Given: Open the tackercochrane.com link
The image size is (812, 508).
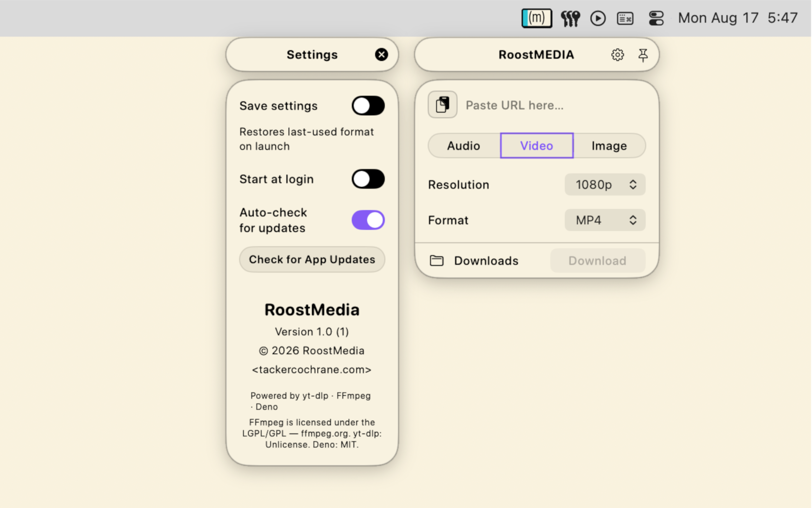Looking at the screenshot, I should (x=312, y=370).
